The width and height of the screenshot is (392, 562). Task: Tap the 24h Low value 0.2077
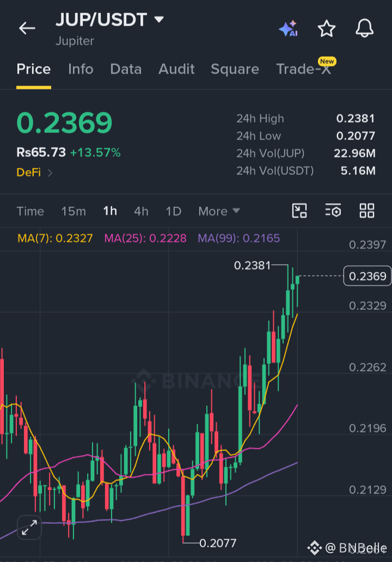356,136
